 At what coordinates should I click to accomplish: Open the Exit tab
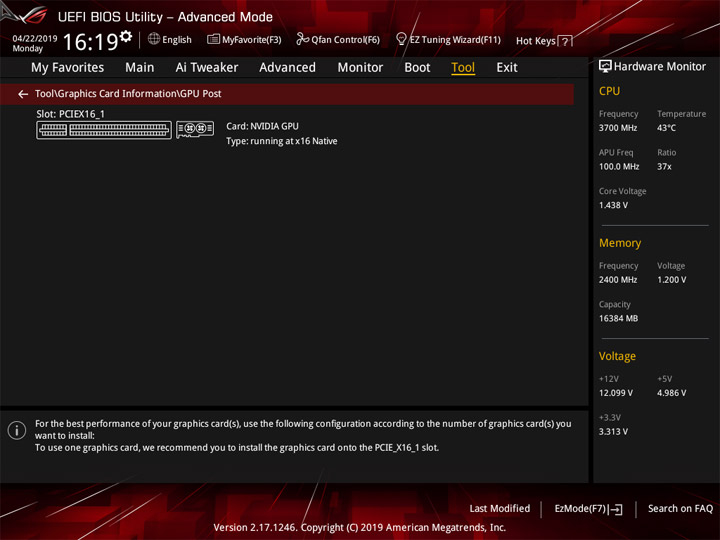click(x=506, y=68)
